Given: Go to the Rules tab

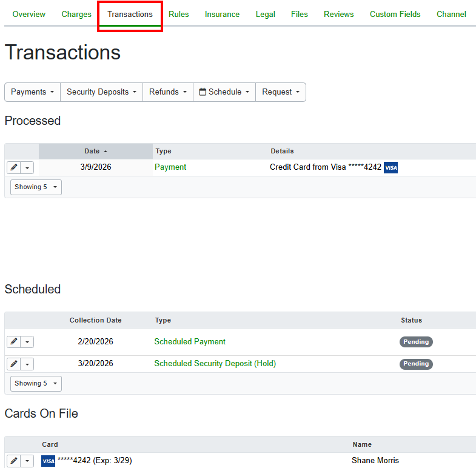Looking at the screenshot, I should pos(179,15).
